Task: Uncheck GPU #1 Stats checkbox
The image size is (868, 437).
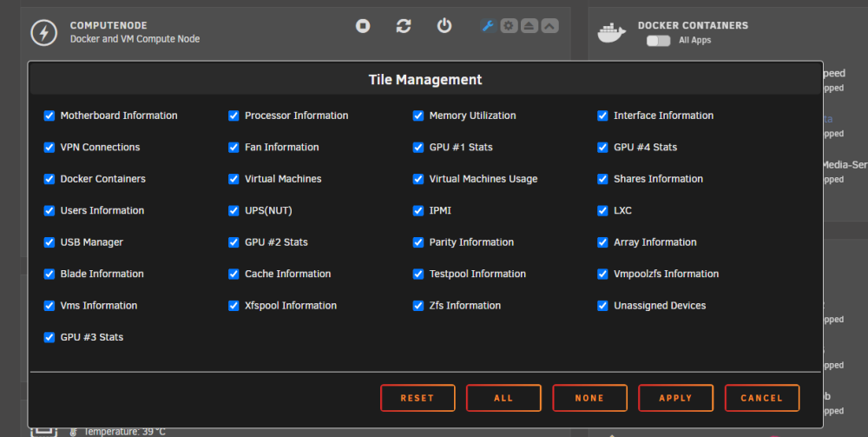Action: (418, 148)
